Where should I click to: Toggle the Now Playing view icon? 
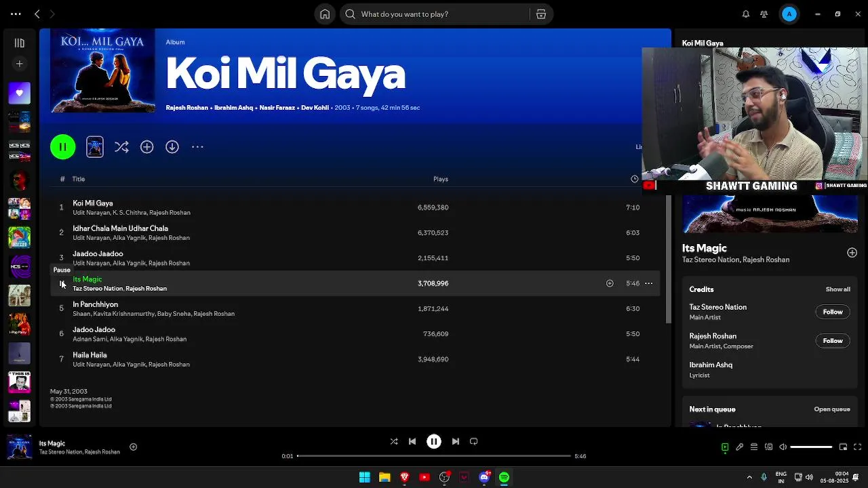coord(725,447)
